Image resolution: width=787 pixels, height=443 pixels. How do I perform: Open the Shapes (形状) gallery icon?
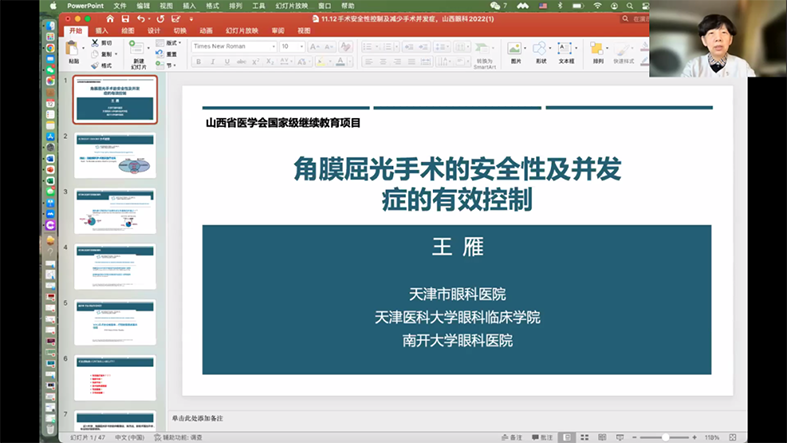(541, 49)
